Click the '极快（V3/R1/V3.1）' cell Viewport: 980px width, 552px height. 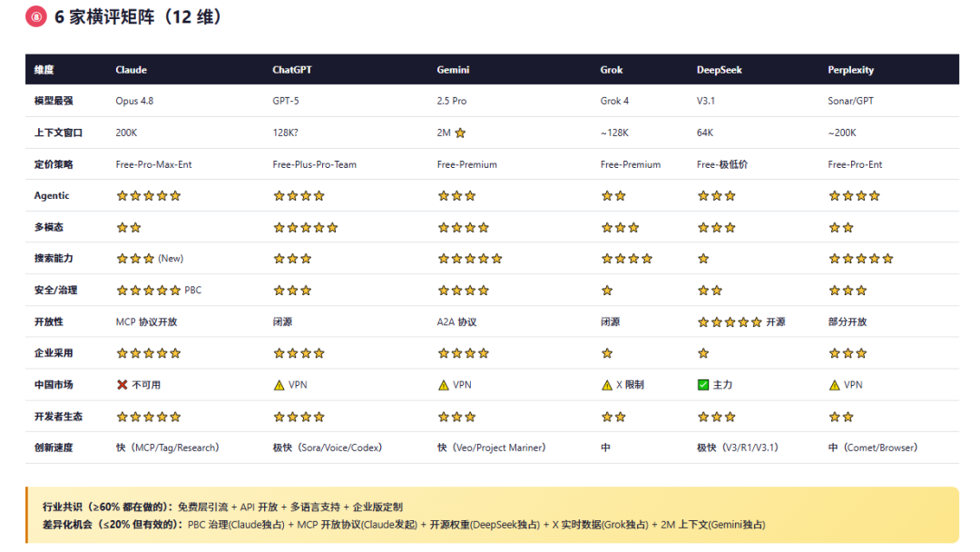point(738,448)
